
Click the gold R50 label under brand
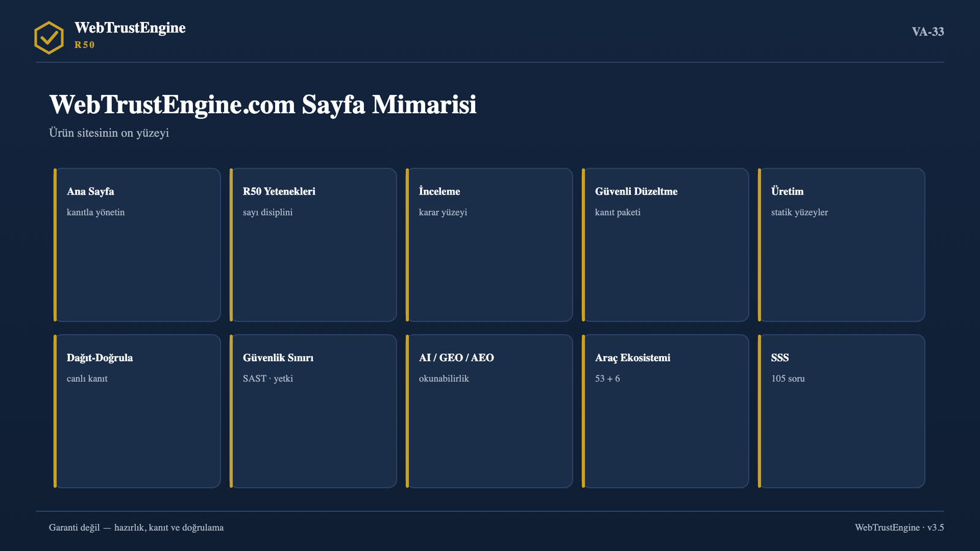pyautogui.click(x=85, y=45)
